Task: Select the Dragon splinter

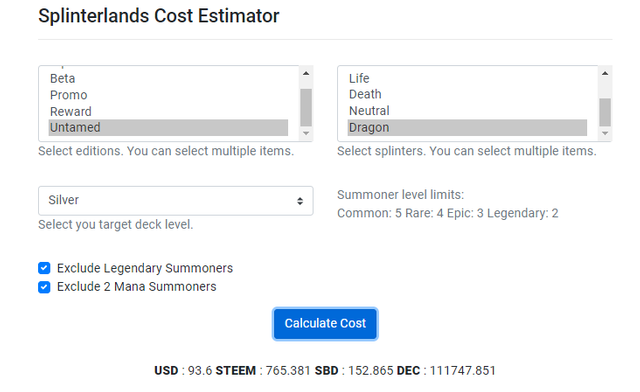Action: point(467,127)
